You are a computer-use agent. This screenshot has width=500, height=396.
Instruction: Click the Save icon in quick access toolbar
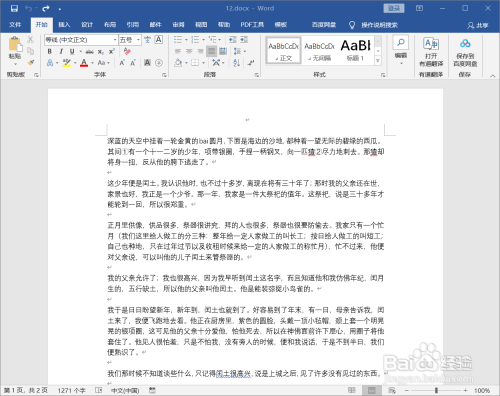[x=14, y=8]
